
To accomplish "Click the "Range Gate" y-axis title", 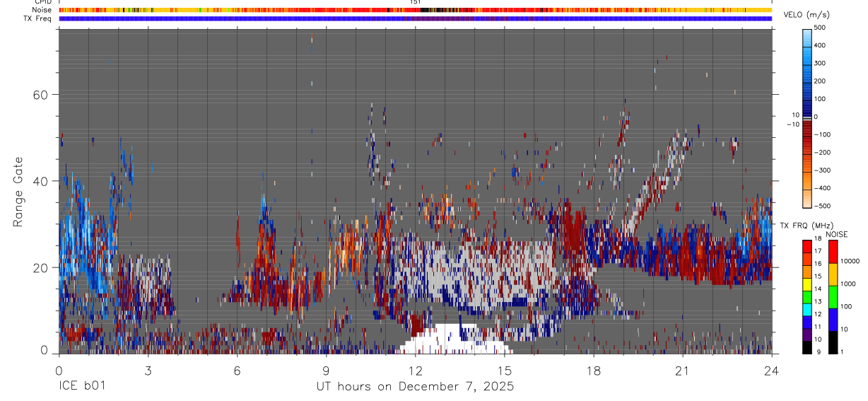I will pyautogui.click(x=18, y=191).
